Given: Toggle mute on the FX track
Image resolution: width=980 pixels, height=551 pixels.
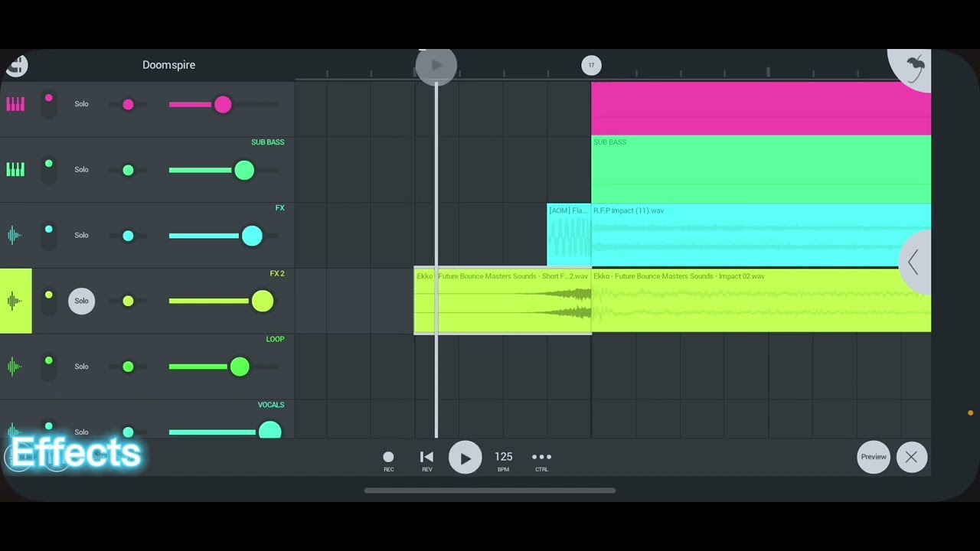Looking at the screenshot, I should coord(48,235).
